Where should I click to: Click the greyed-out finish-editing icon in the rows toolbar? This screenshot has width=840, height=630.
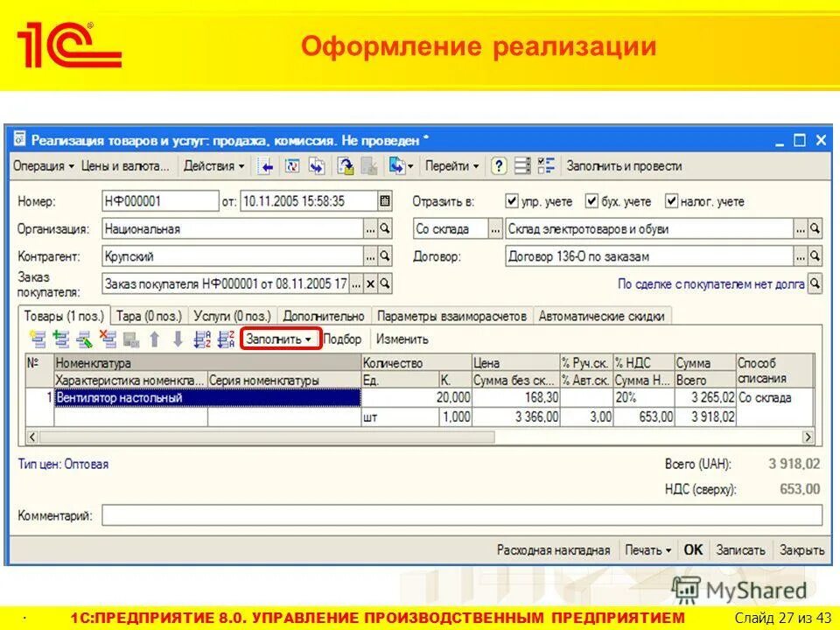131,339
